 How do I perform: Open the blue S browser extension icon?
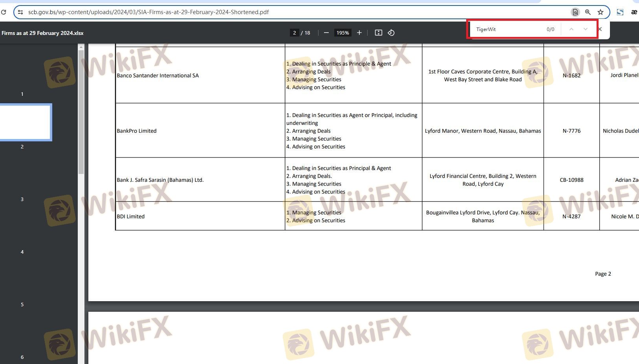pyautogui.click(x=620, y=12)
